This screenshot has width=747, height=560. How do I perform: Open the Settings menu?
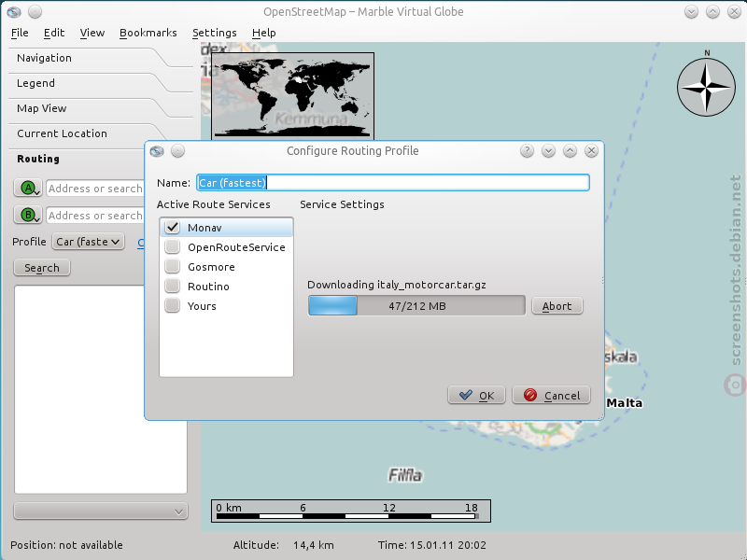click(215, 33)
